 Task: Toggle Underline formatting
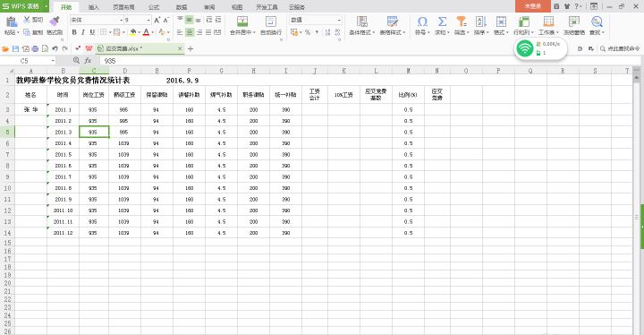click(x=92, y=32)
